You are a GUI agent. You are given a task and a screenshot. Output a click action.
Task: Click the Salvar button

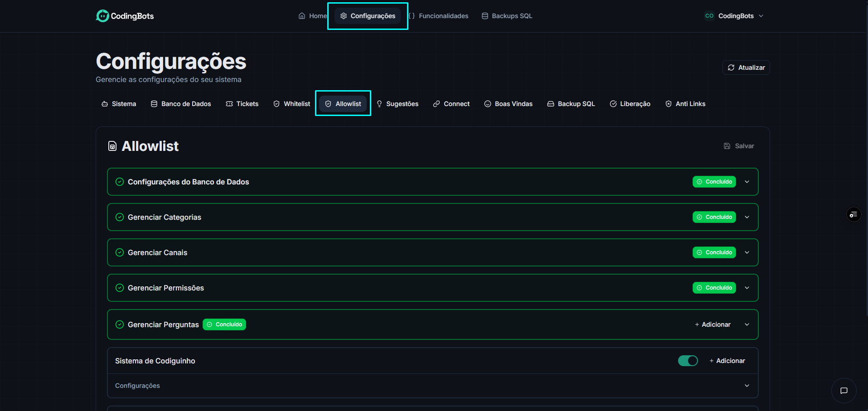[x=739, y=146]
